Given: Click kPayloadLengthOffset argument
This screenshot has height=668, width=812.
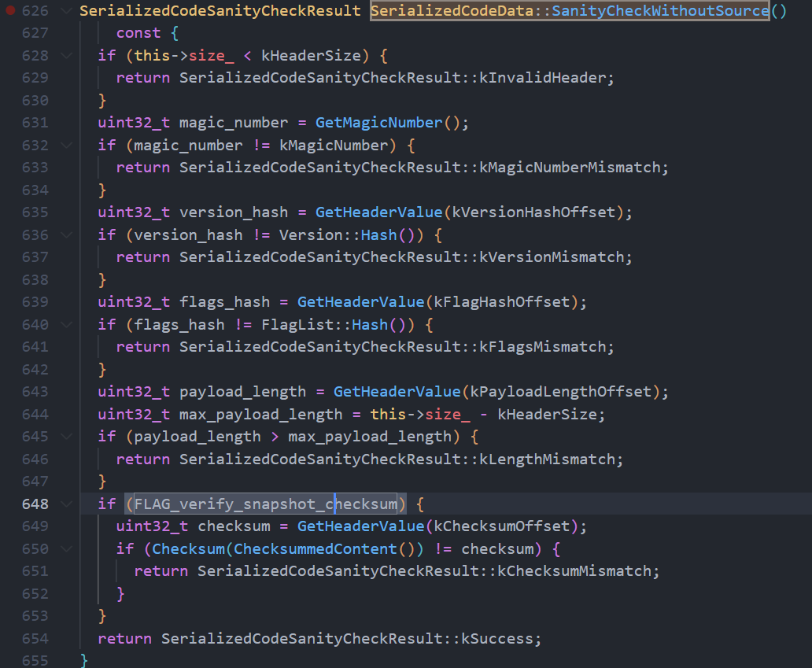Looking at the screenshot, I should tap(560, 392).
